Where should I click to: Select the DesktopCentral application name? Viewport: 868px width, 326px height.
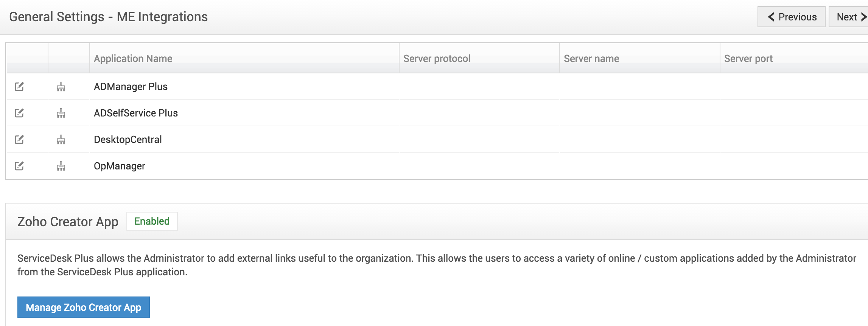pyautogui.click(x=128, y=140)
